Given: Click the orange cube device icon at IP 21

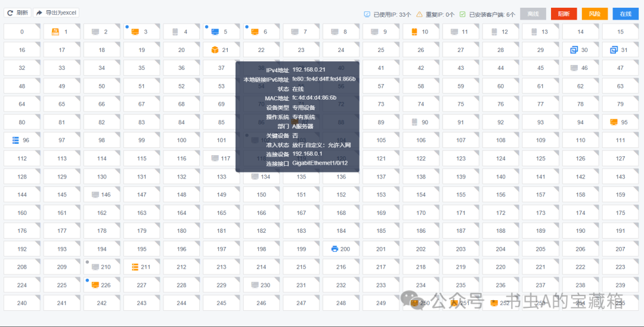Looking at the screenshot, I should 215,50.
